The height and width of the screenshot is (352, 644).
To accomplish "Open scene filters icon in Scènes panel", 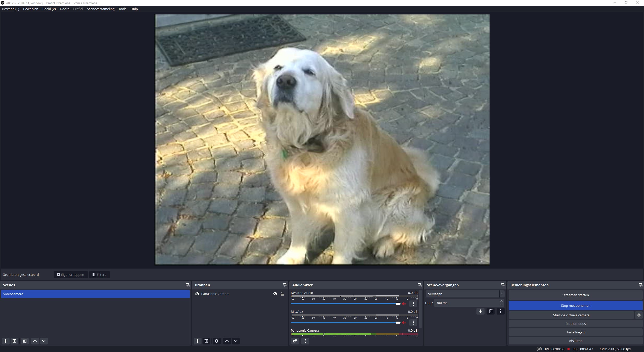I will pyautogui.click(x=25, y=341).
